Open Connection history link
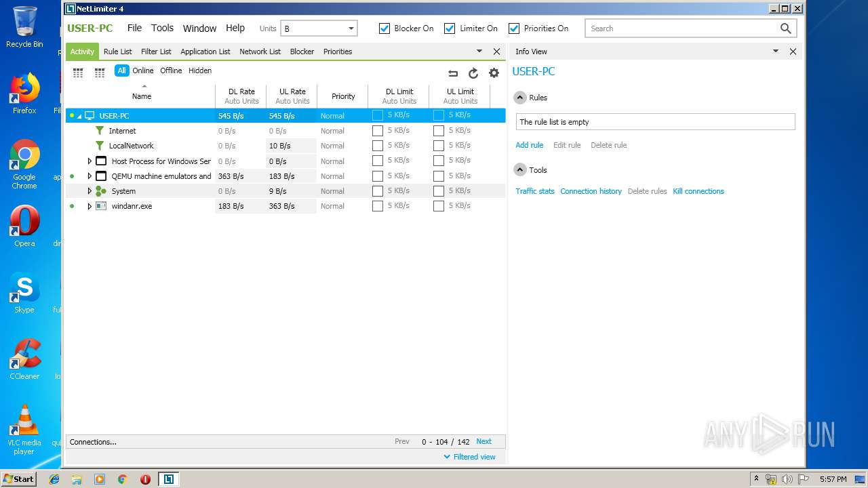This screenshot has width=868, height=488. [591, 191]
